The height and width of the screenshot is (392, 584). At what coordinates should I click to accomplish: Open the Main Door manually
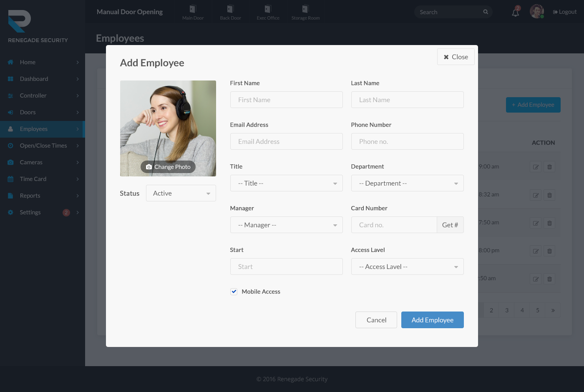click(x=192, y=12)
